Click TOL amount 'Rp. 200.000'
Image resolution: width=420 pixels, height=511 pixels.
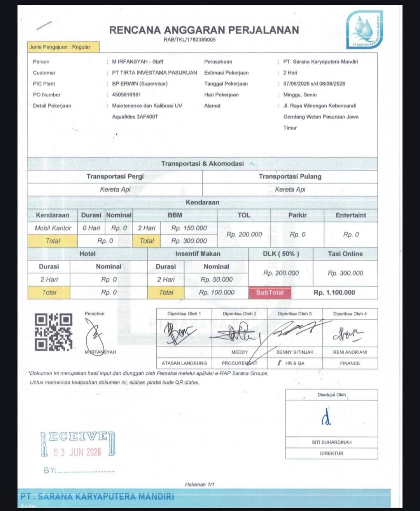(244, 234)
